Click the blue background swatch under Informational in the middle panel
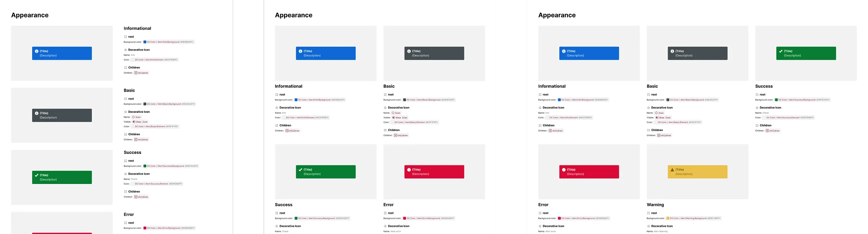The height and width of the screenshot is (234, 868). point(296,100)
